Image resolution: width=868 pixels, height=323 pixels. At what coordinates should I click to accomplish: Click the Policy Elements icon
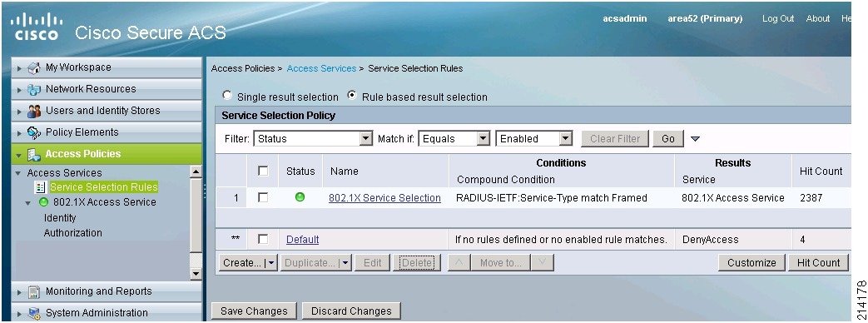34,132
